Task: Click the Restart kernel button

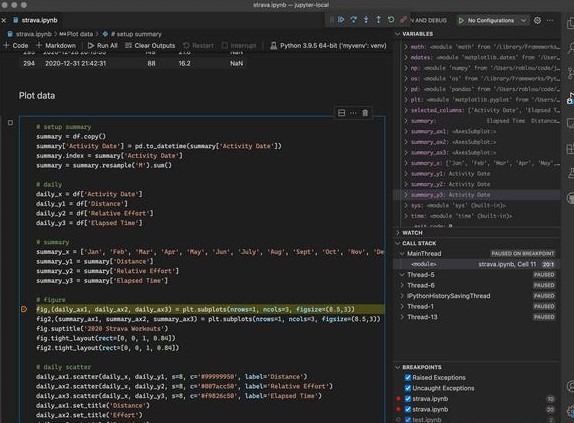Action: (x=198, y=45)
